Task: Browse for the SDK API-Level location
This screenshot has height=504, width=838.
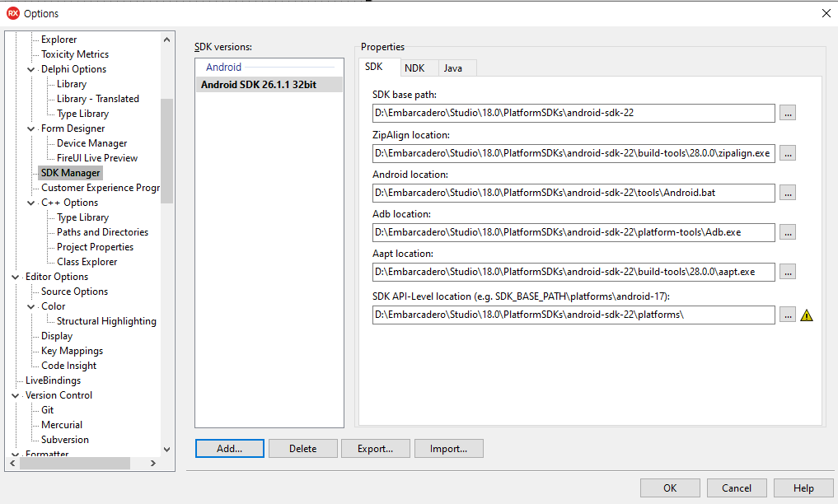Action: [x=787, y=315]
